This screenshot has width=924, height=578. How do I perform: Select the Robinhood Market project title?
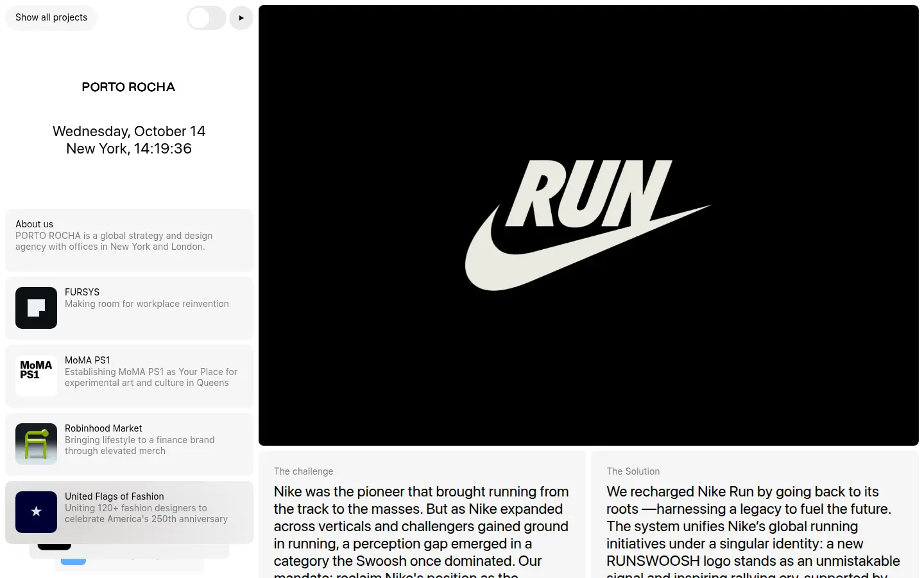coord(103,428)
